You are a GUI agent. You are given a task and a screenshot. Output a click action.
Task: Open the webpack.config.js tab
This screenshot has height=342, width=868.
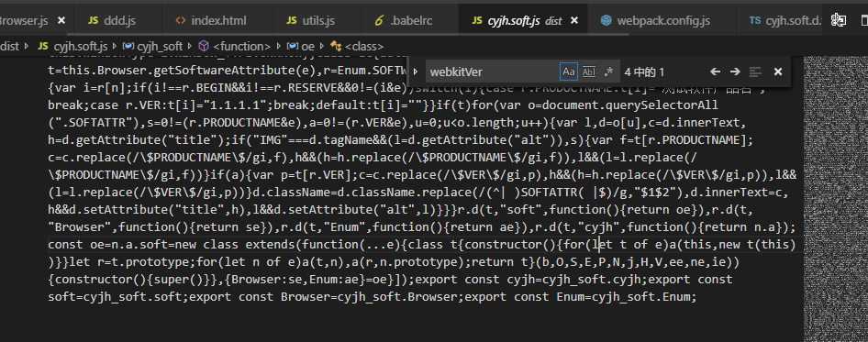tap(662, 21)
